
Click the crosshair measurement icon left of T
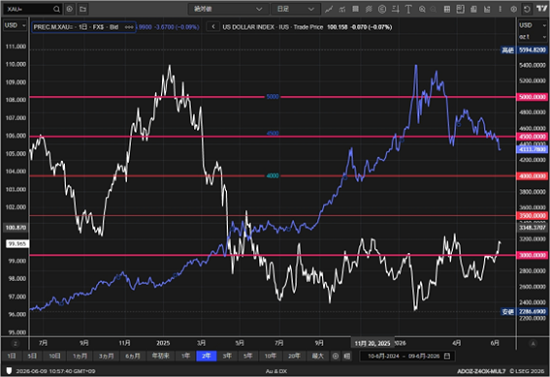coord(395,9)
